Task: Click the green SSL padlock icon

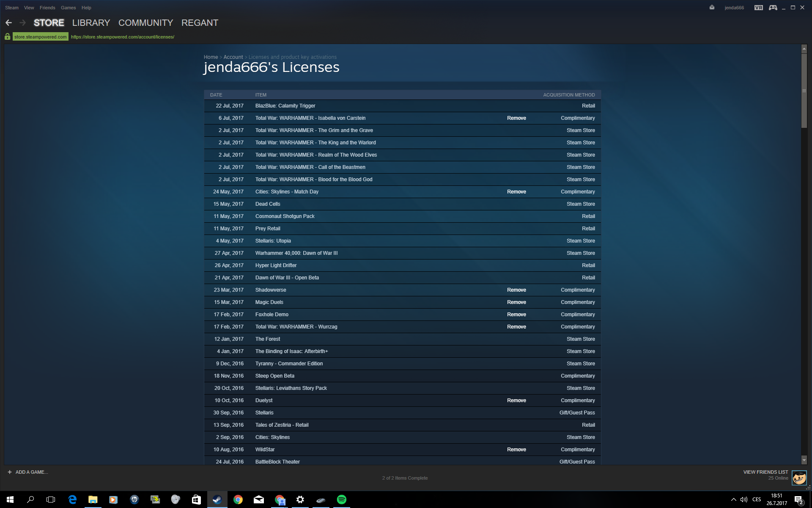Action: tap(7, 37)
